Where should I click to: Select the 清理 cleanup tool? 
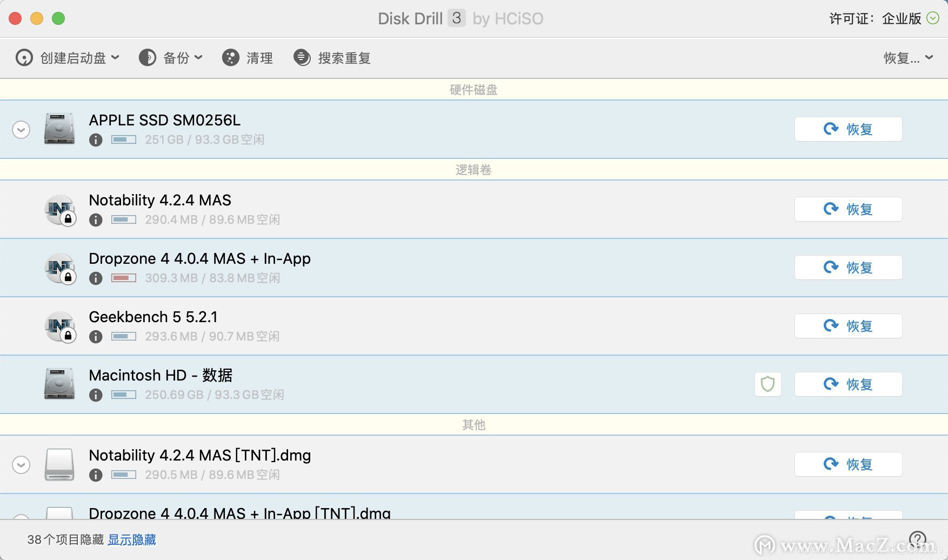pos(248,58)
